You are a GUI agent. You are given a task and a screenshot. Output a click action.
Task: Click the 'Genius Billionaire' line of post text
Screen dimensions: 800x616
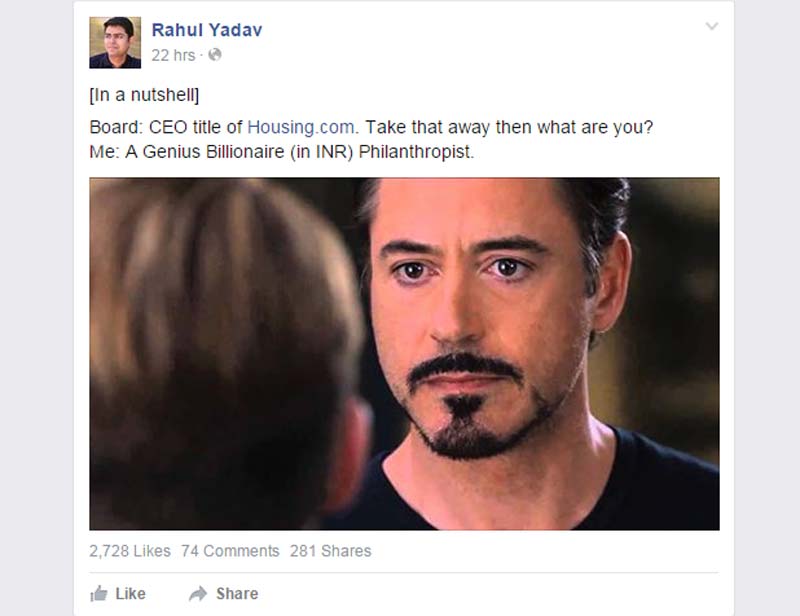(282, 152)
